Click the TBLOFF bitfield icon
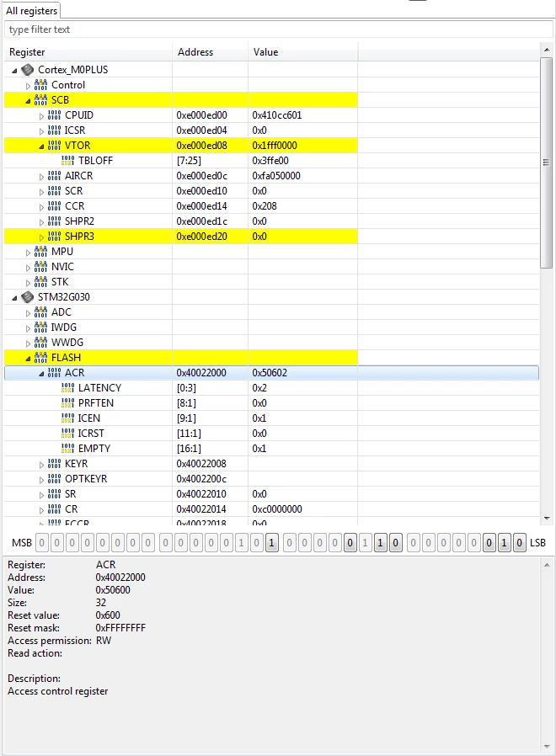This screenshot has width=556, height=756. [68, 161]
